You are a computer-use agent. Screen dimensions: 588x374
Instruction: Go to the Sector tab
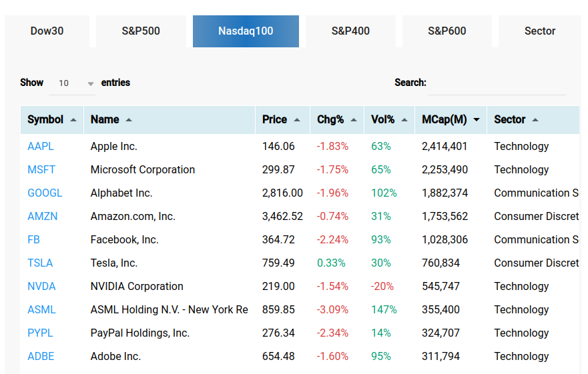coord(540,31)
